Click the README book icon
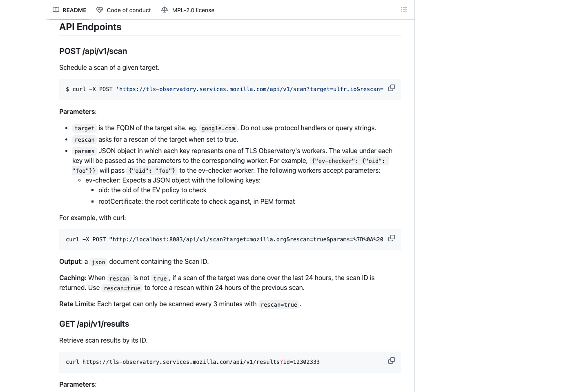 pyautogui.click(x=56, y=10)
